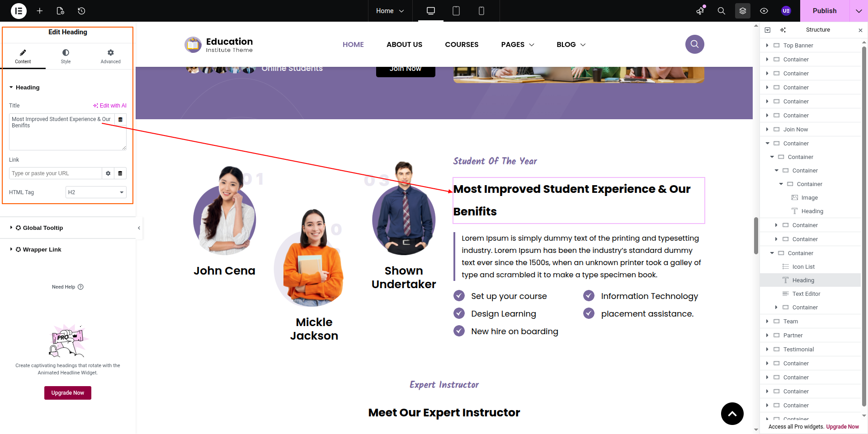Open the revision History icon

pyautogui.click(x=81, y=11)
